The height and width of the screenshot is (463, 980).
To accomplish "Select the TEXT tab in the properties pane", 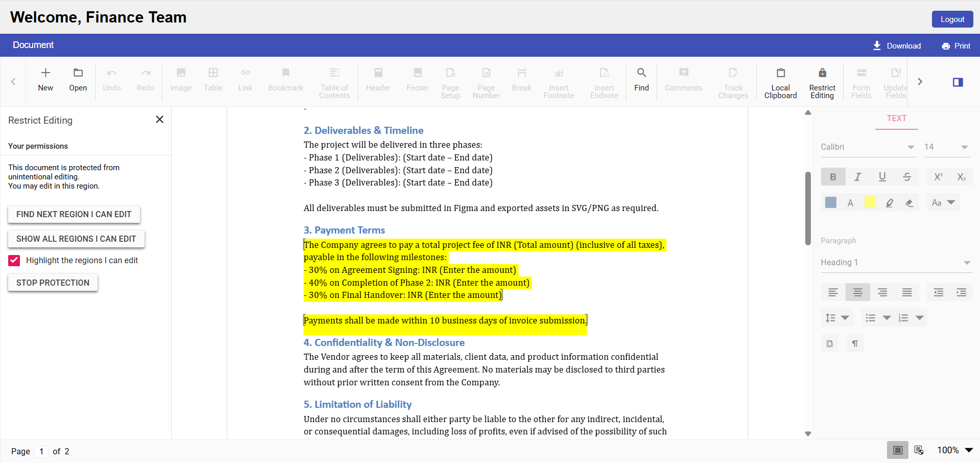I will tap(897, 119).
